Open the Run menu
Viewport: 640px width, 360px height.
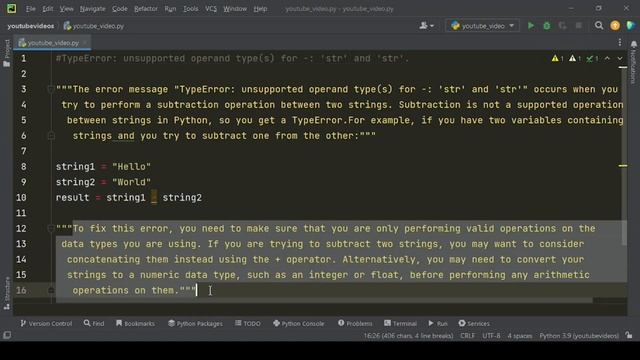coord(170,9)
